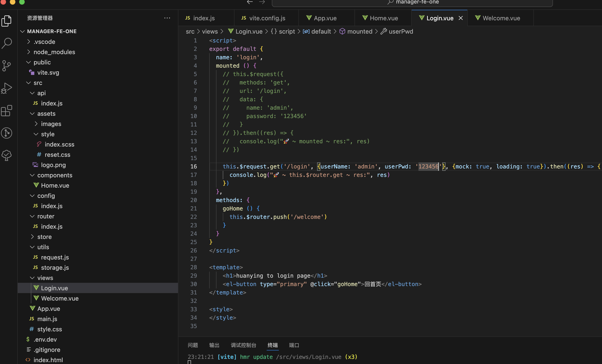Image resolution: width=602 pixels, height=364 pixels.
Task: Open index.scss file
Action: [x=98, y=144]
